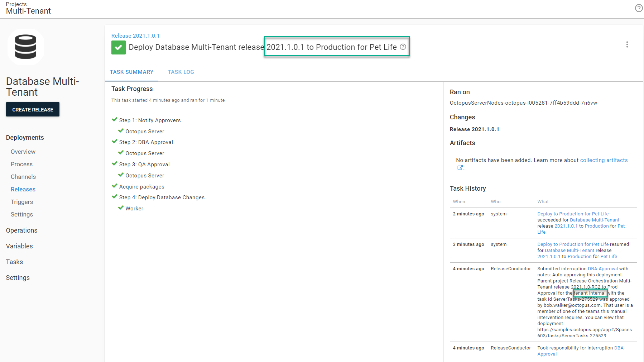Image resolution: width=644 pixels, height=362 pixels.
Task: Click the checkmark beside Step 2: DBA Approval
Action: point(114,142)
